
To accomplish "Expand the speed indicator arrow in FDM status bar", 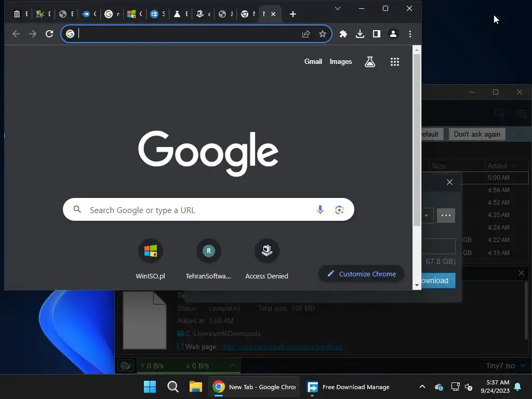I will tap(233, 366).
